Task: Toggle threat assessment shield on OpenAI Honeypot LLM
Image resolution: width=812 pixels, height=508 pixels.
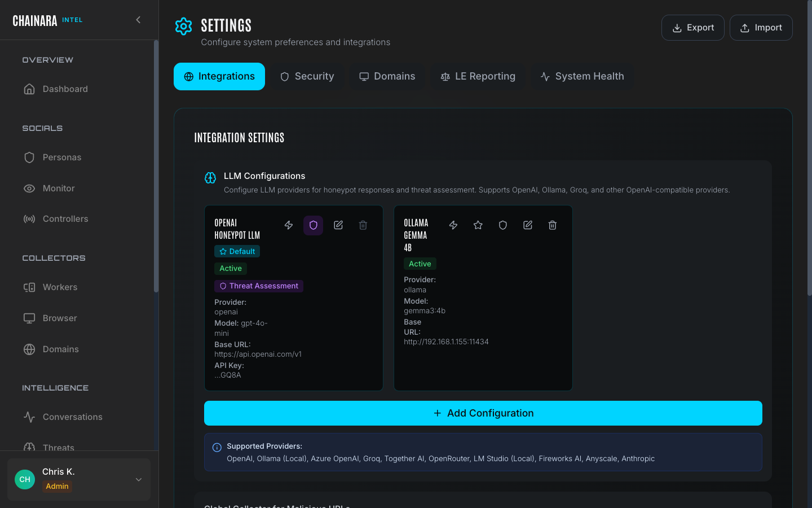Action: click(314, 225)
